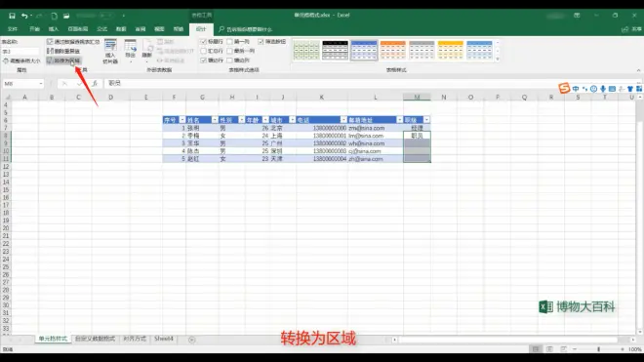Click Summarize with PivotTable option
Screen dimensions: 644x362
pos(73,42)
